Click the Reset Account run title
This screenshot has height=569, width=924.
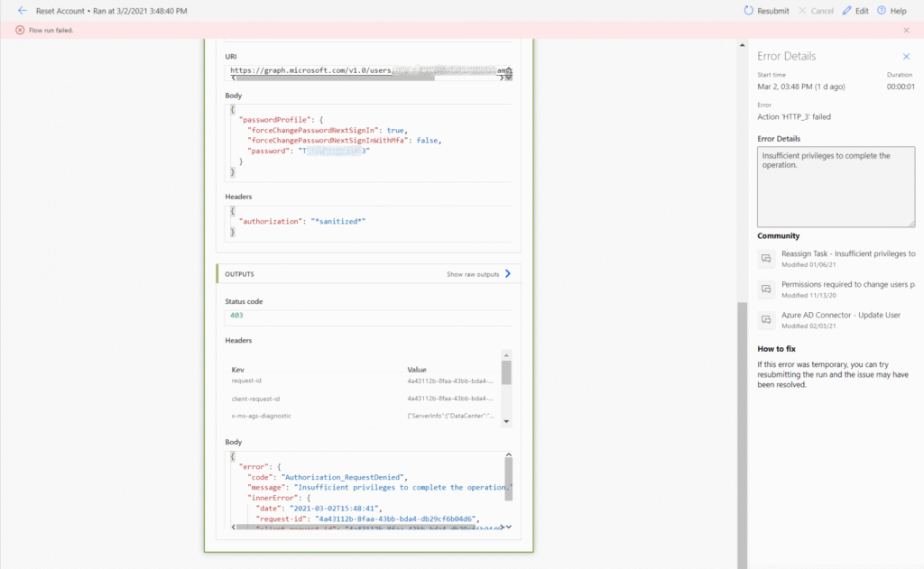60,11
